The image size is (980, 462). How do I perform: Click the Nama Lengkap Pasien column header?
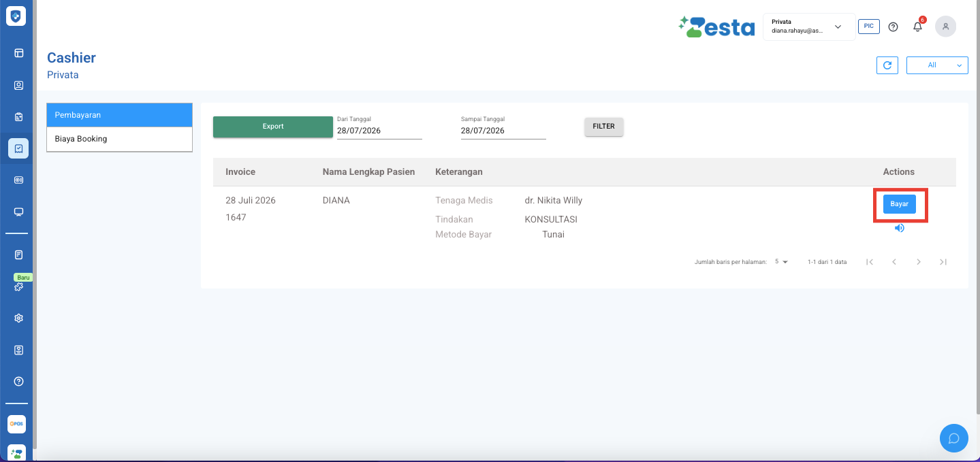[x=368, y=172]
